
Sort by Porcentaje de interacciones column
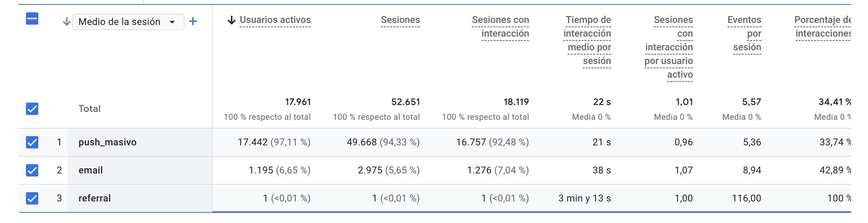coord(822,27)
